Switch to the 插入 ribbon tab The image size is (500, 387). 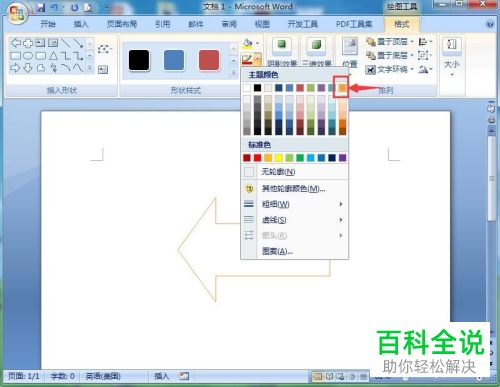(x=81, y=24)
